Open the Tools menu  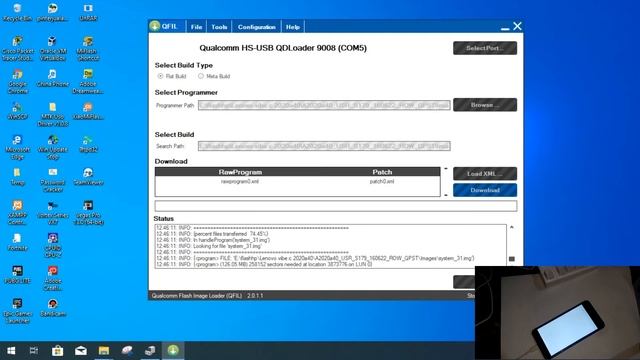point(219,27)
